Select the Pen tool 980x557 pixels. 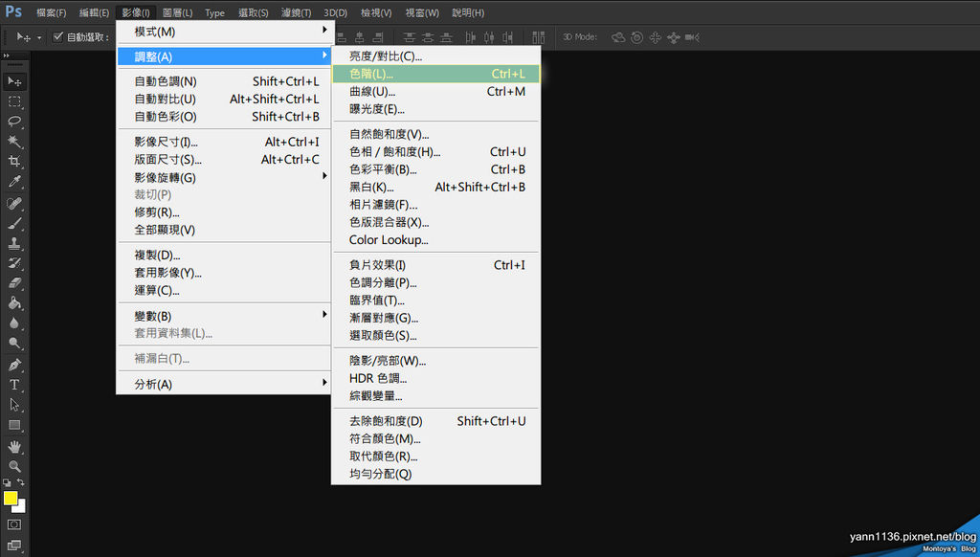13,365
